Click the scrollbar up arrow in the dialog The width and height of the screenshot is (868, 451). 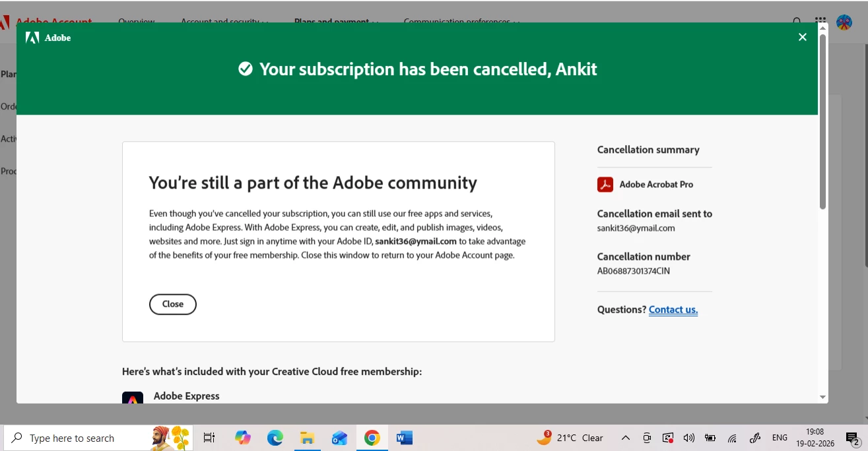click(x=822, y=28)
